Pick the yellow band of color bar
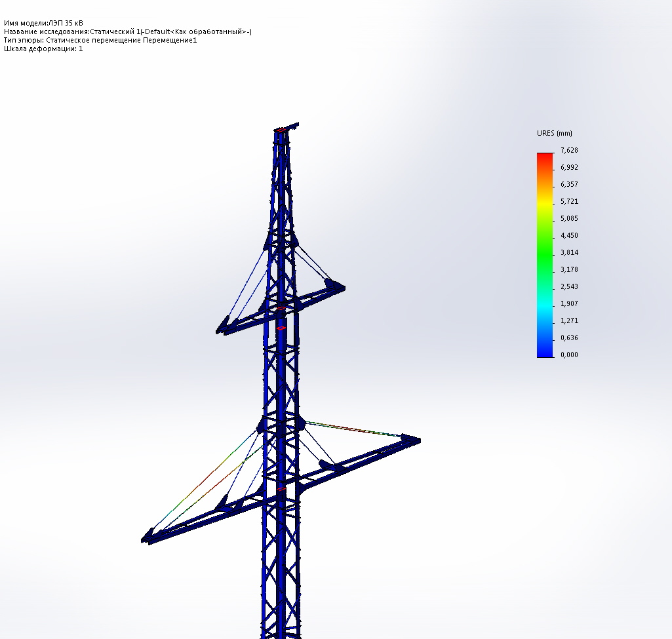 [545, 204]
